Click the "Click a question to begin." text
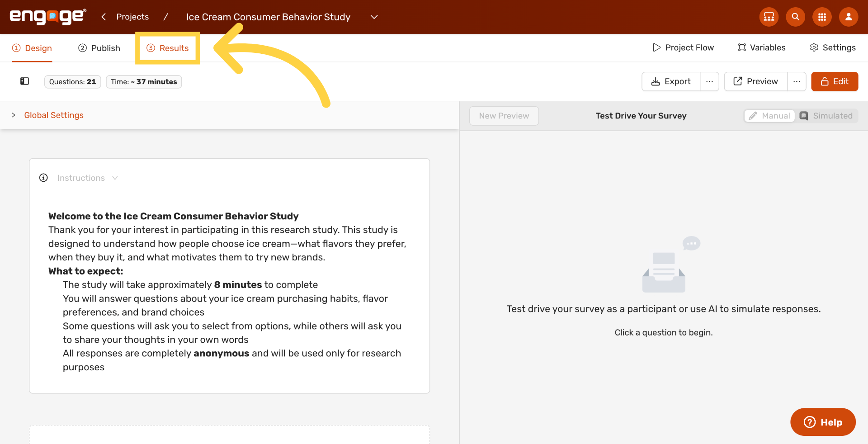Viewport: 868px width, 444px height. 664,332
